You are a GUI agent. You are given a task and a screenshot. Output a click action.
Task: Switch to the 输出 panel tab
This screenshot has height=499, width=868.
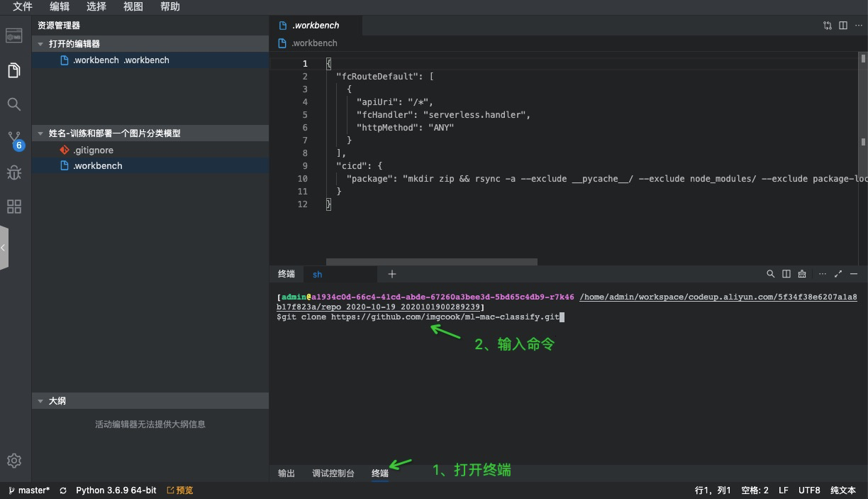[286, 473]
